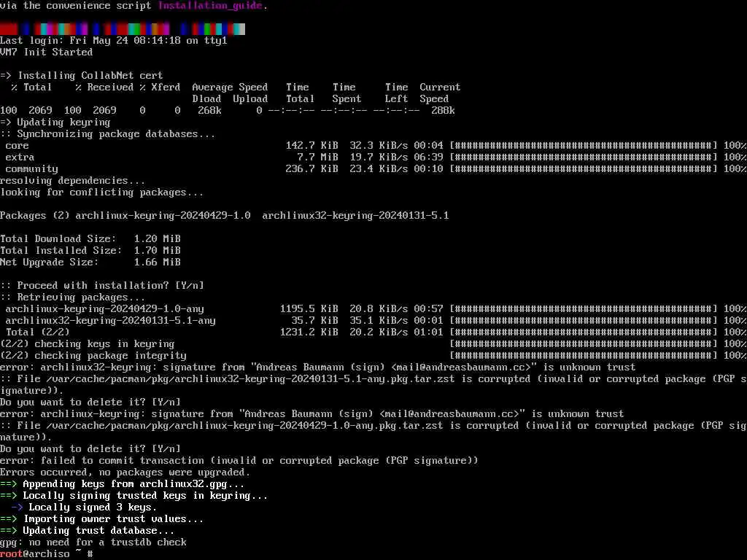Select 'Errors occurred, no packages were upgraded.' line
Viewport: 747px width, 560px height.
coord(125,472)
